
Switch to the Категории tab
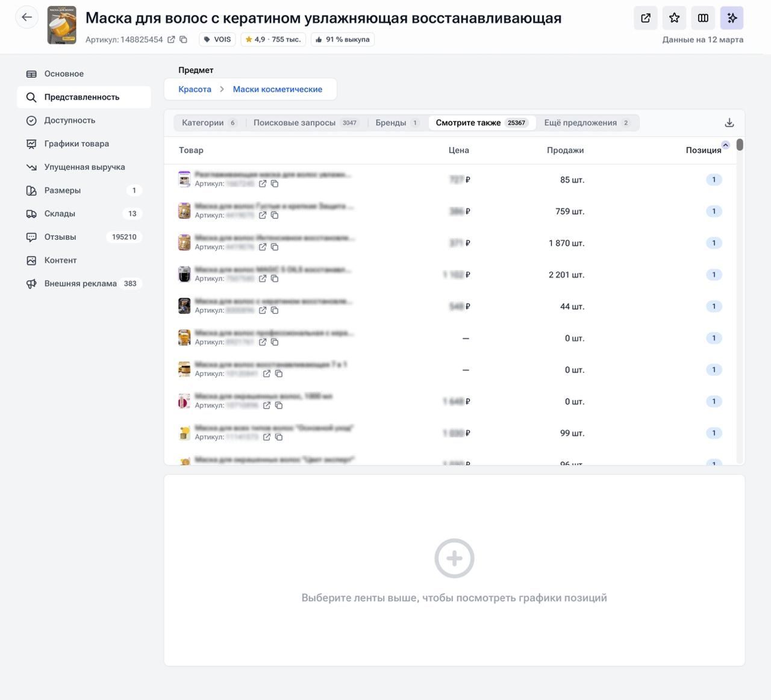coord(208,123)
